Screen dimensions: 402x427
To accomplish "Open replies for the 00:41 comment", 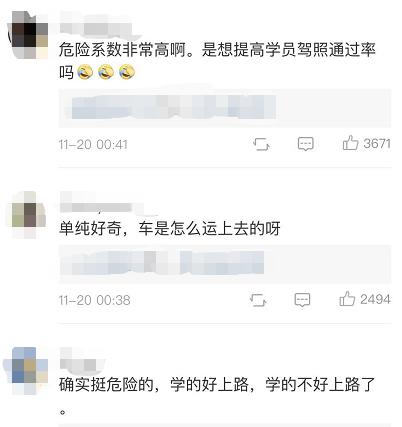I will pos(305,144).
